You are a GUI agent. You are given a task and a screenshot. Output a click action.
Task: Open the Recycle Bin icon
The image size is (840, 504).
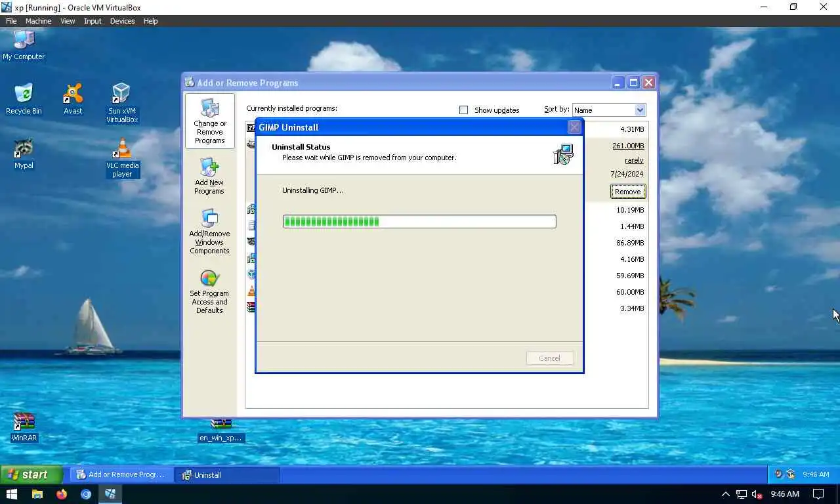[x=24, y=99]
